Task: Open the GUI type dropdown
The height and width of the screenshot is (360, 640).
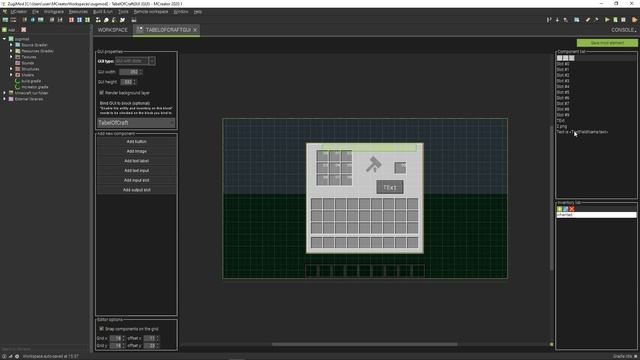Action: [135, 61]
